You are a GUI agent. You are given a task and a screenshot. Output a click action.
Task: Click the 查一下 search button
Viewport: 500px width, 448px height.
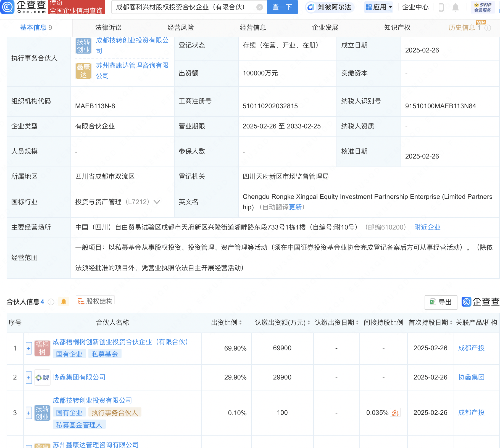[282, 7]
